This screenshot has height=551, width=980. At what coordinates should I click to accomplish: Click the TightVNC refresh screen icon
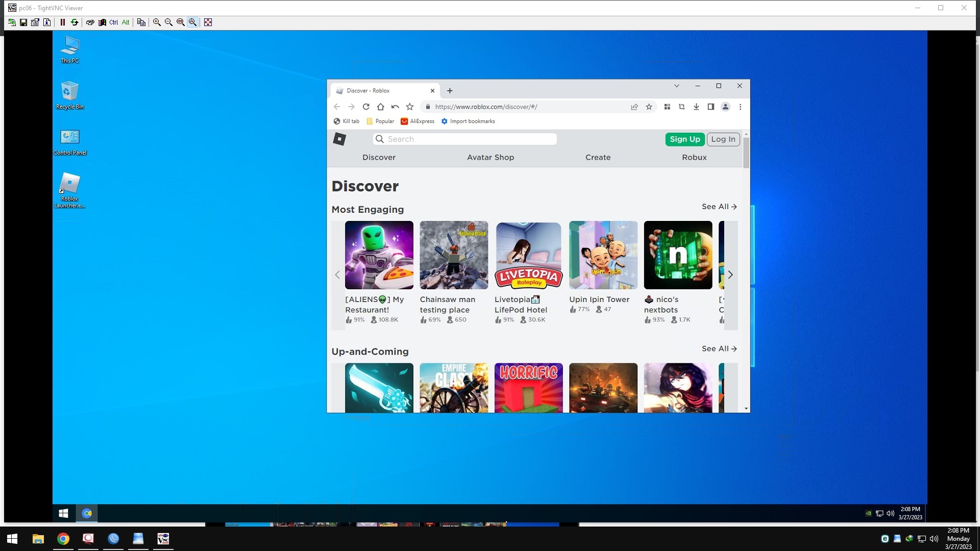tap(75, 22)
